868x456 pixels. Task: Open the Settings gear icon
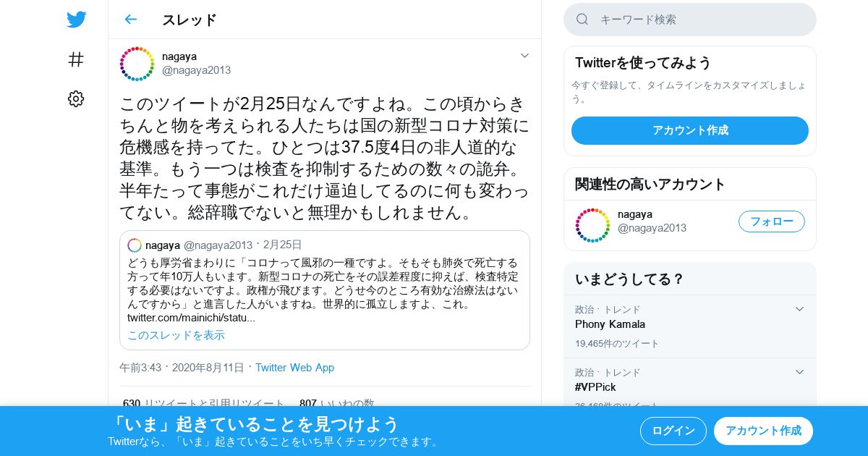(x=76, y=99)
